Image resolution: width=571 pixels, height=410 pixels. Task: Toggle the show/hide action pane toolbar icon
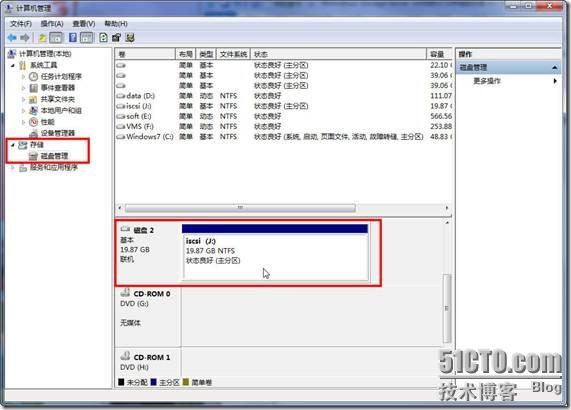tap(87, 38)
